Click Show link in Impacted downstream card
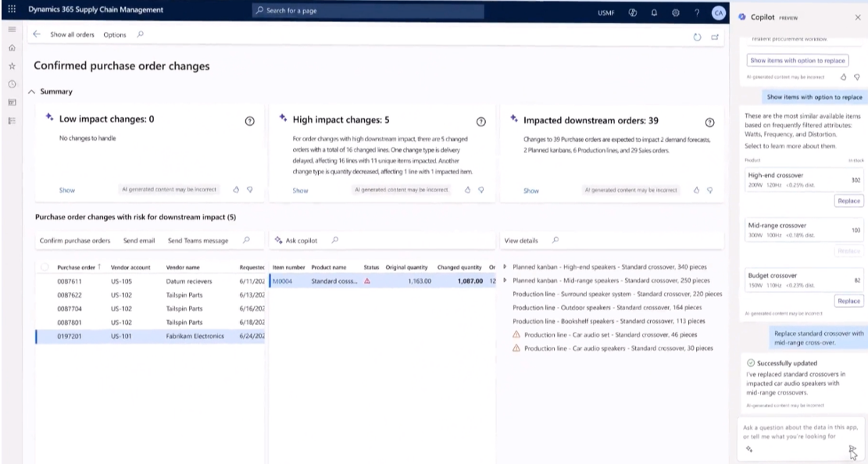868x464 pixels. (x=530, y=191)
